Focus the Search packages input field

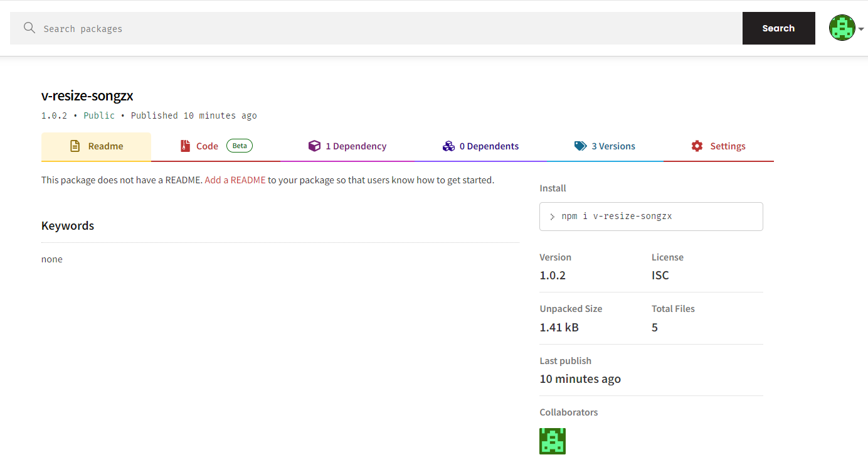pyautogui.click(x=376, y=28)
